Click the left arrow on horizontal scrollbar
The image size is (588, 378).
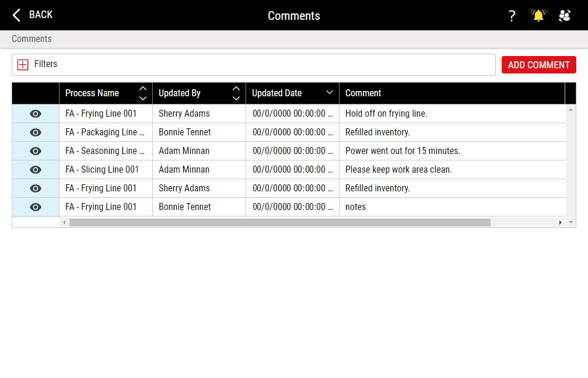click(64, 222)
